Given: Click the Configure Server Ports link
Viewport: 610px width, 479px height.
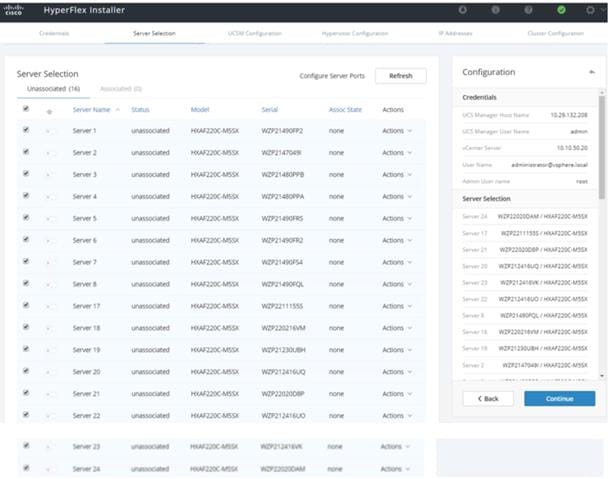Looking at the screenshot, I should (332, 76).
